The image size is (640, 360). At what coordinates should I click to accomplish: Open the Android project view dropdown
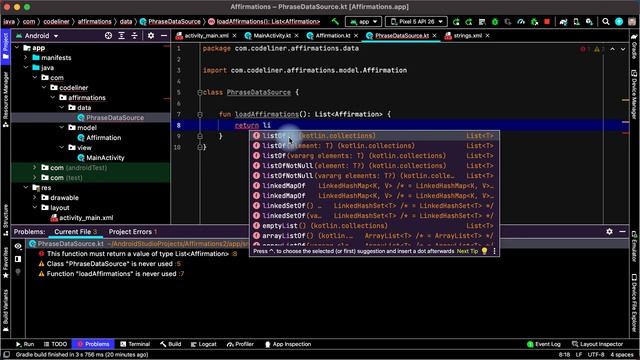coord(37,36)
